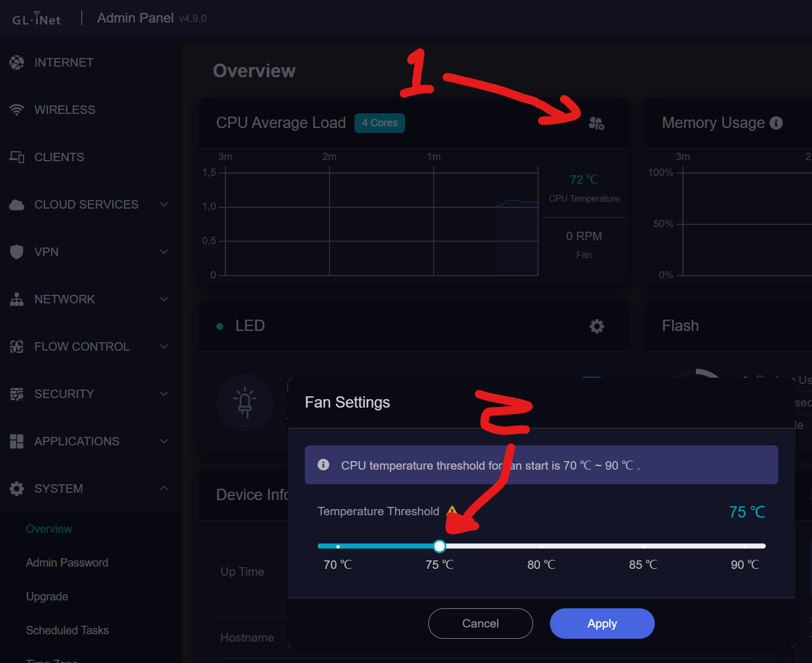This screenshot has width=812, height=663.
Task: Open fan settings icon in CPU card
Action: coord(596,123)
